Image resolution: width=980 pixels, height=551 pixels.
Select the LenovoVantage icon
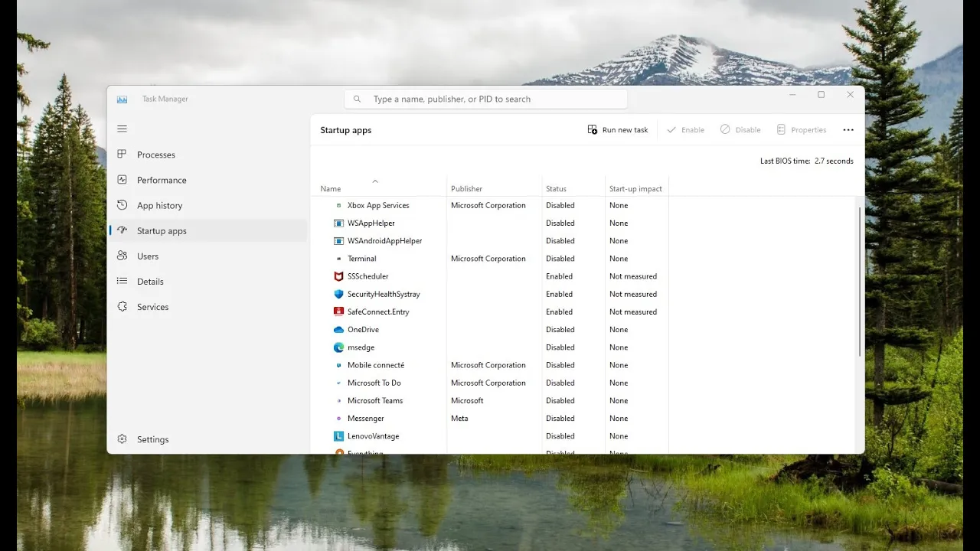[339, 436]
